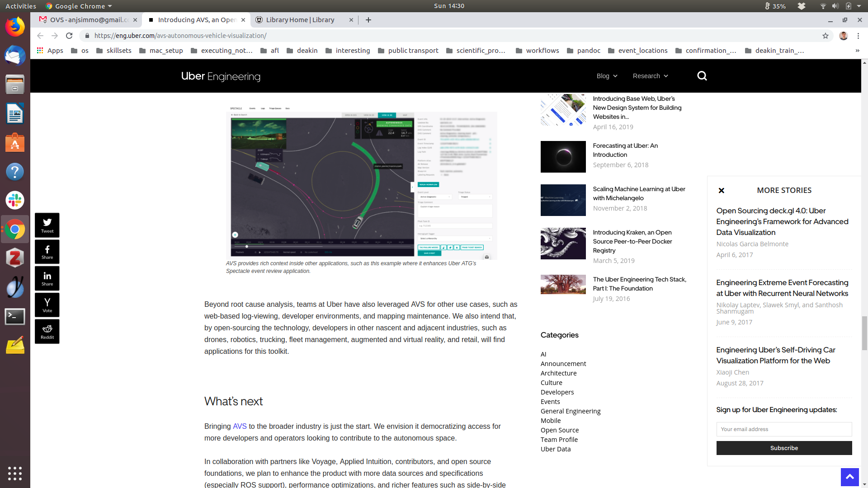Share the article via Facebook icon

47,252
